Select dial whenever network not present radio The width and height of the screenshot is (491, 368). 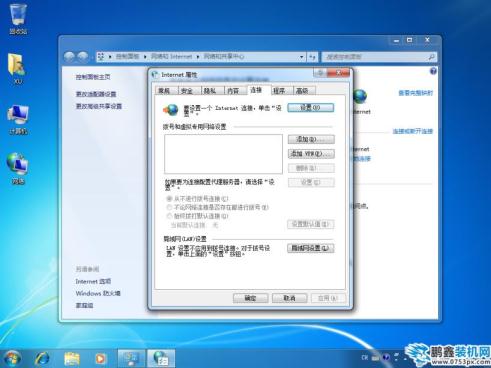click(169, 207)
